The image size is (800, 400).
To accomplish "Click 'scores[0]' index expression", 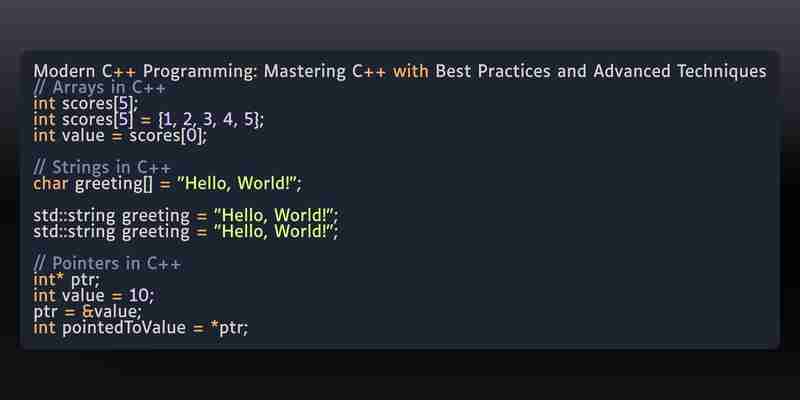I will 166,136.
